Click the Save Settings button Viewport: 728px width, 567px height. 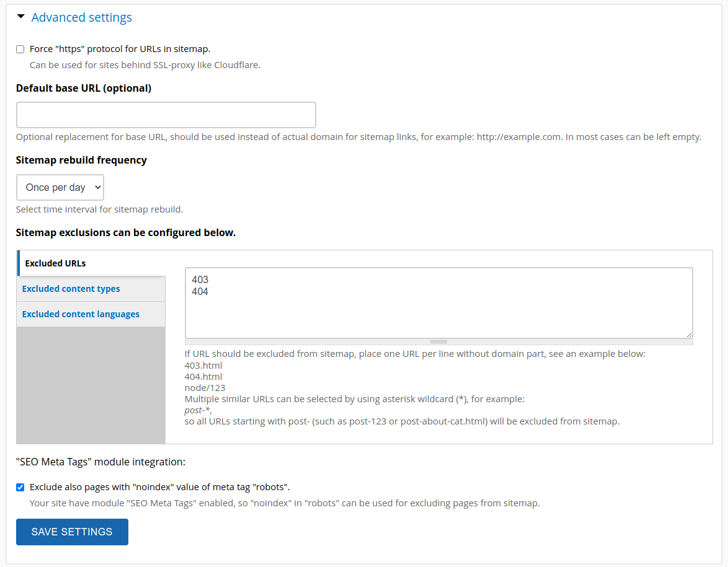pyautogui.click(x=72, y=532)
